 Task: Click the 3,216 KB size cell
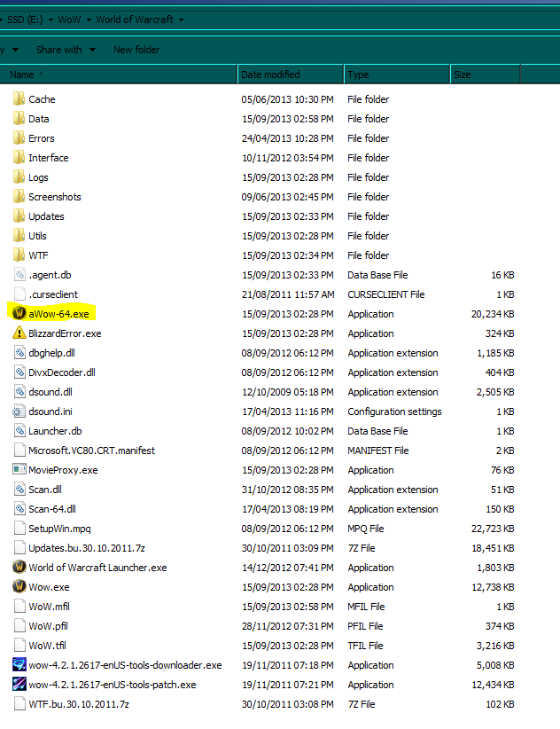click(495, 646)
